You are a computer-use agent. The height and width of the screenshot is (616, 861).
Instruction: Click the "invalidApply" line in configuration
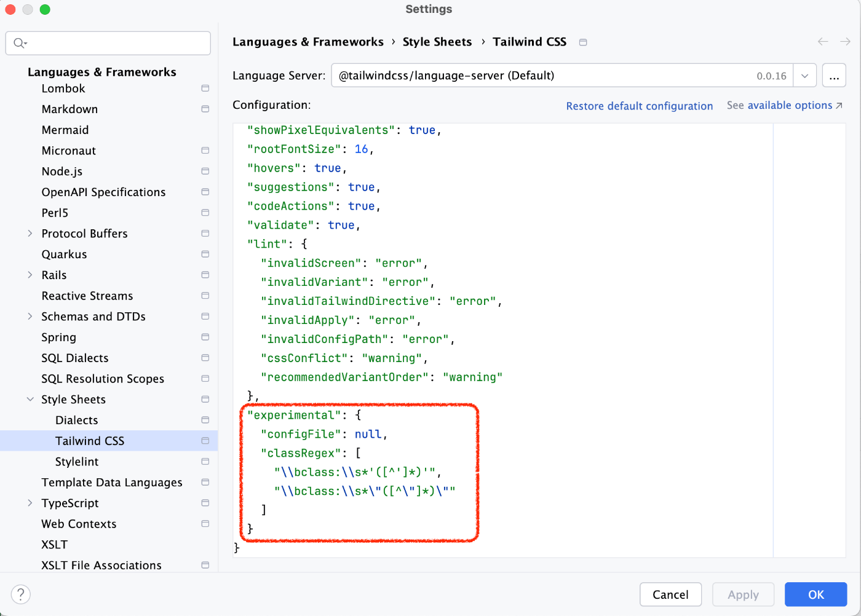[341, 320]
